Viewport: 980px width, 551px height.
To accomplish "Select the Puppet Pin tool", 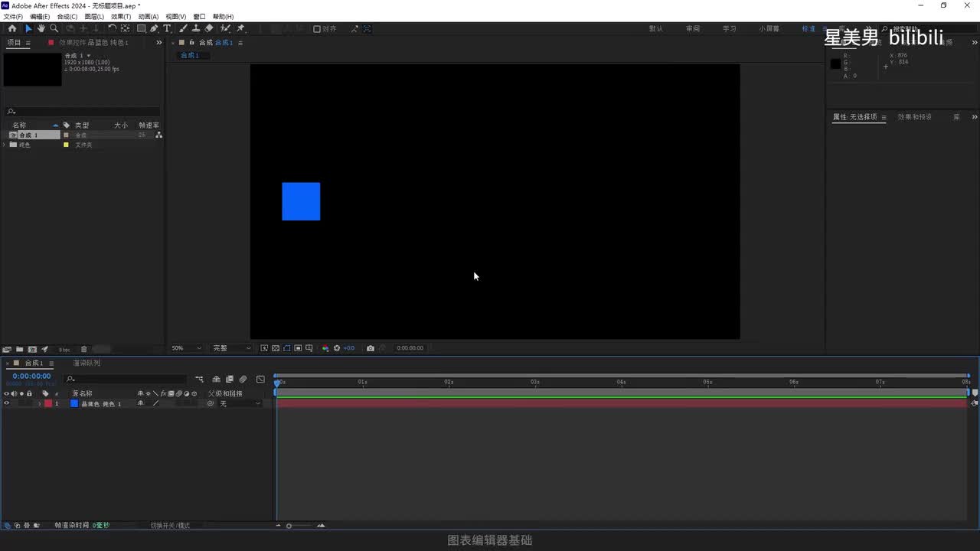I will [x=240, y=28].
